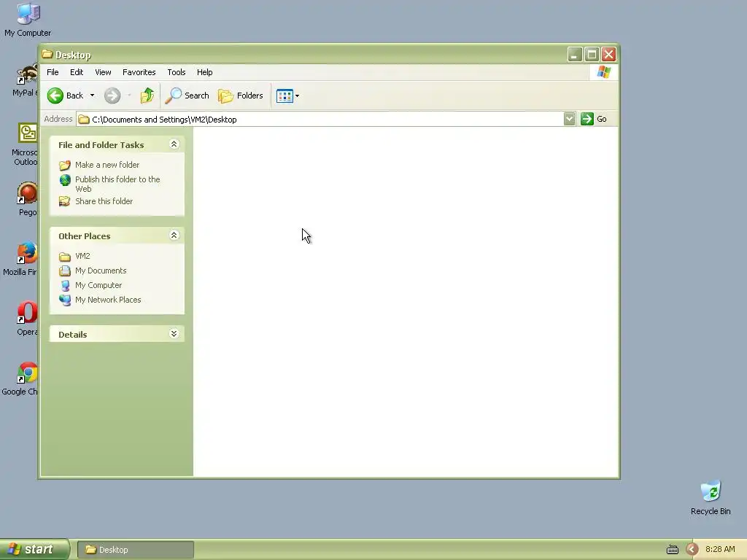747x560 pixels.
Task: Open the Favorites menu
Action: click(139, 72)
